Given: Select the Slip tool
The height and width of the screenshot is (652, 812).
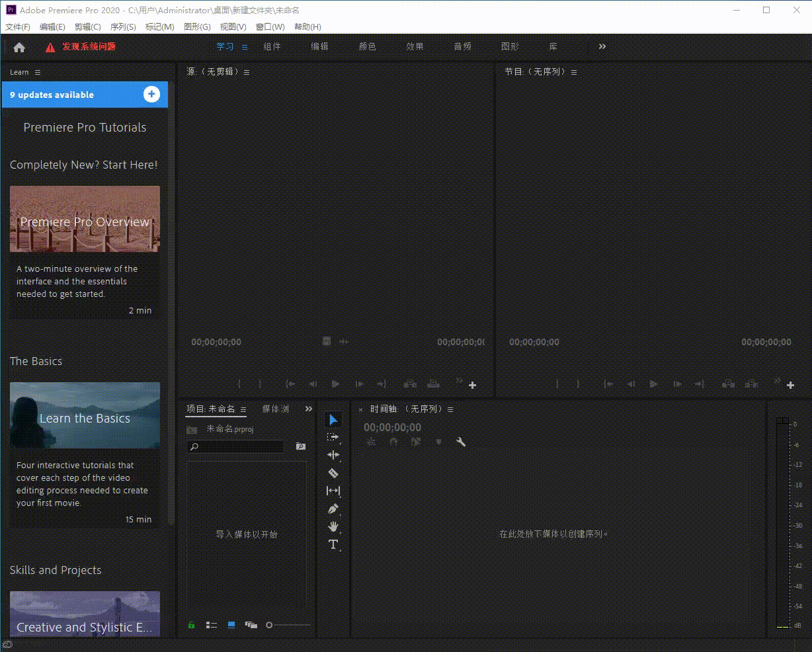Looking at the screenshot, I should coord(333,491).
